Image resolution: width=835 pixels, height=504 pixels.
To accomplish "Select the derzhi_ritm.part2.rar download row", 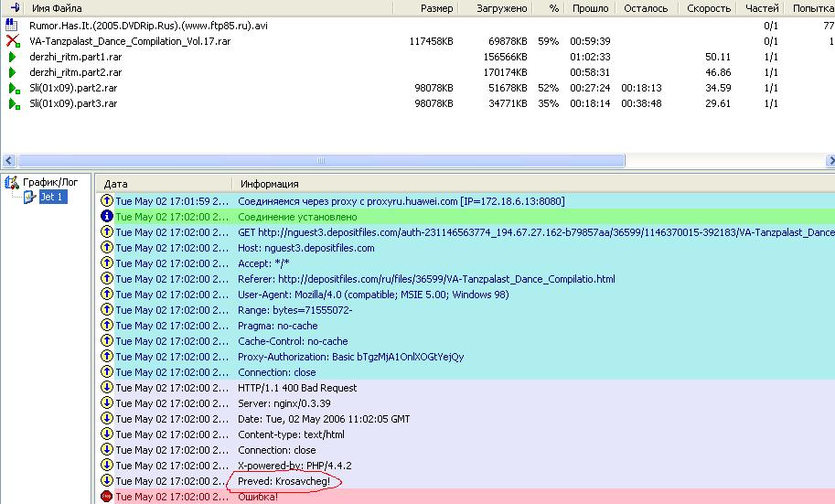I will pyautogui.click(x=76, y=72).
